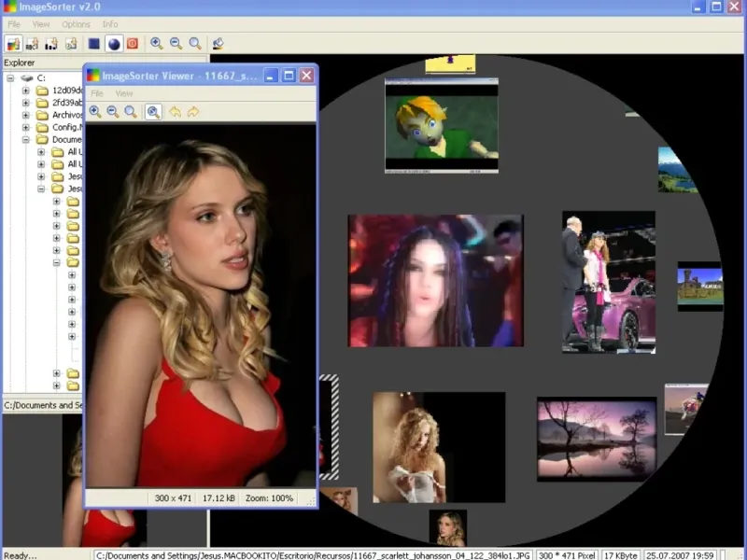Expand the Archivos folder node
747x560 pixels.
tap(26, 115)
